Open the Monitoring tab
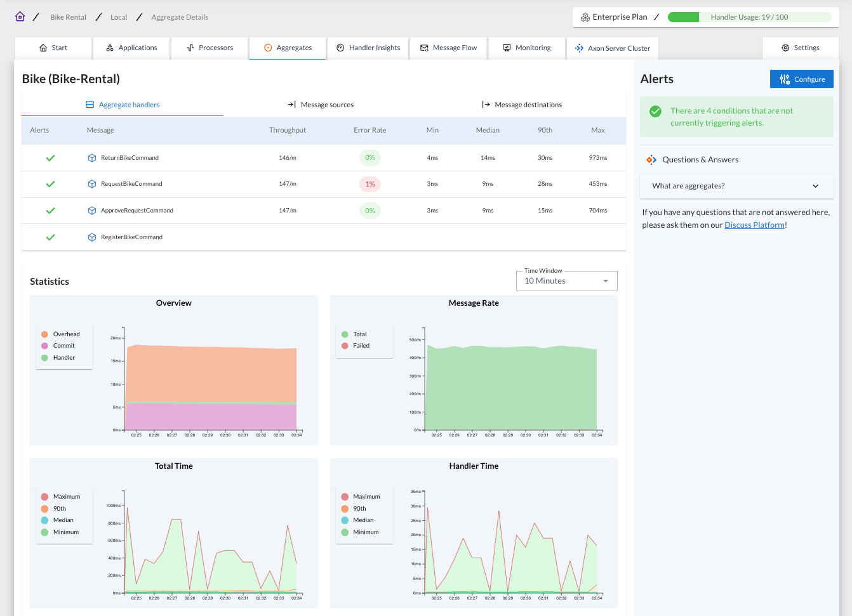Image resolution: width=852 pixels, height=616 pixels. coord(526,48)
